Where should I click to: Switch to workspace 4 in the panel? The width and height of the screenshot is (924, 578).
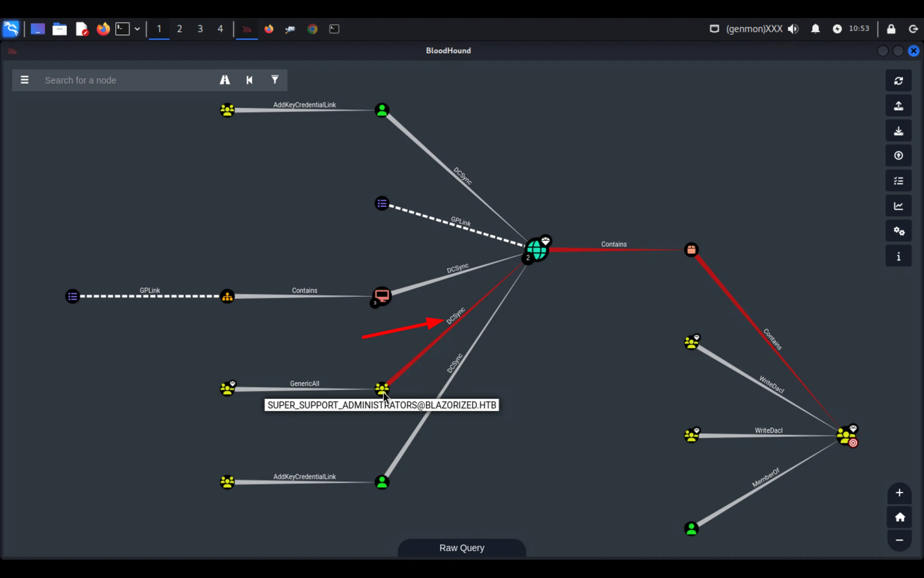[220, 29]
